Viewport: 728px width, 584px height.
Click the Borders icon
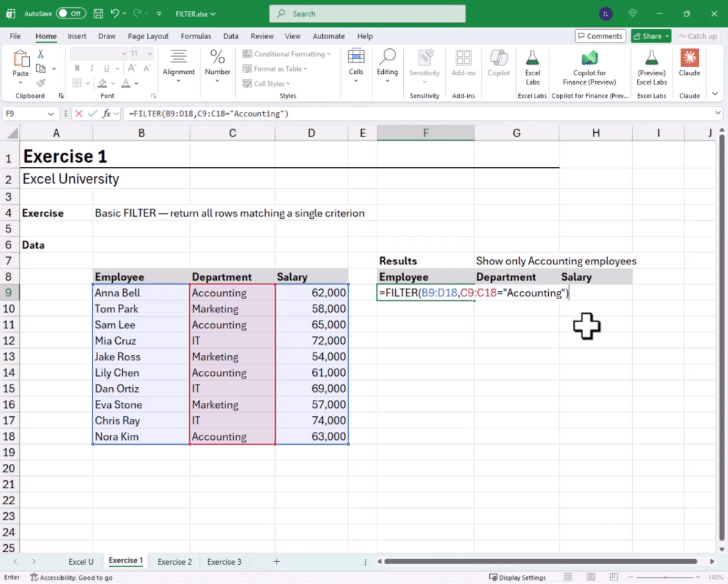point(77,84)
